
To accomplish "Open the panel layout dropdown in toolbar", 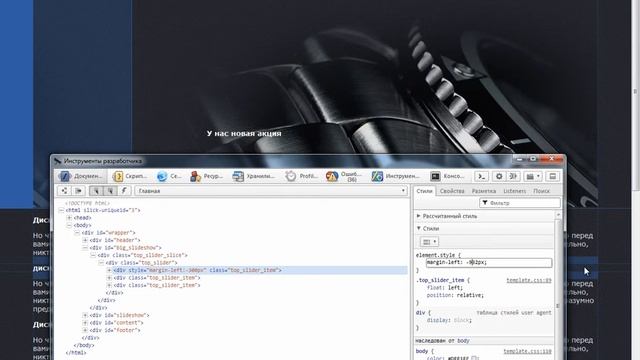I will (533, 176).
